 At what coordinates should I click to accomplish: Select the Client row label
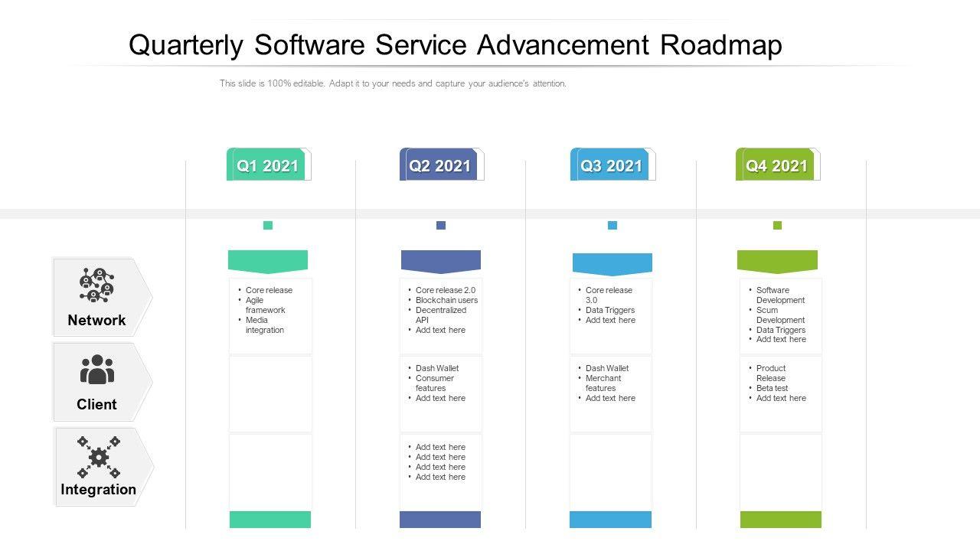tap(96, 404)
